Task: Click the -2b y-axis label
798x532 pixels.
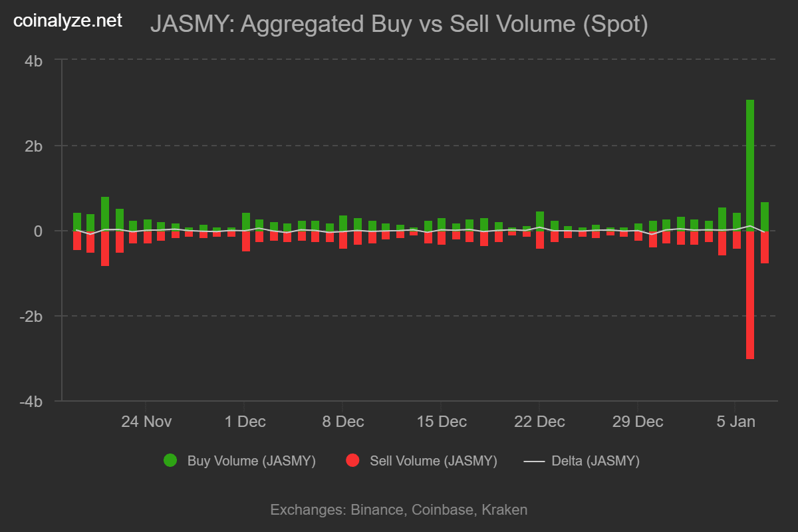Action: [x=31, y=317]
